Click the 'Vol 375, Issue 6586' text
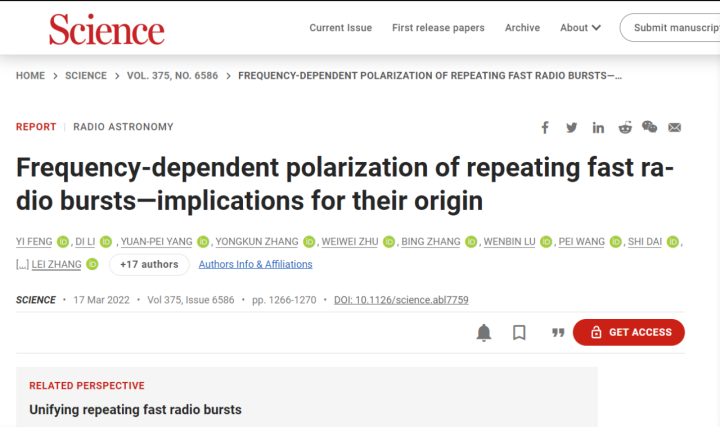720x427 pixels. point(191,300)
